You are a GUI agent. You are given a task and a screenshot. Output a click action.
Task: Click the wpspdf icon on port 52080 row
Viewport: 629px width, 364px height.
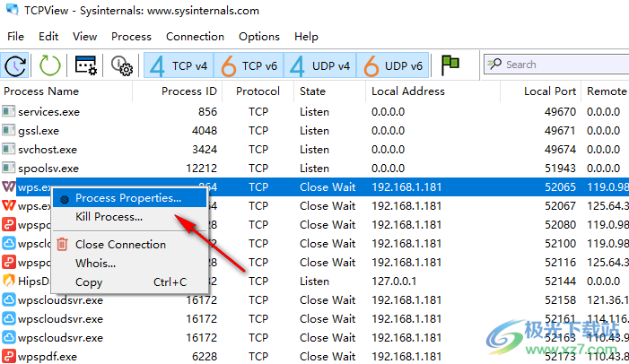(x=8, y=224)
